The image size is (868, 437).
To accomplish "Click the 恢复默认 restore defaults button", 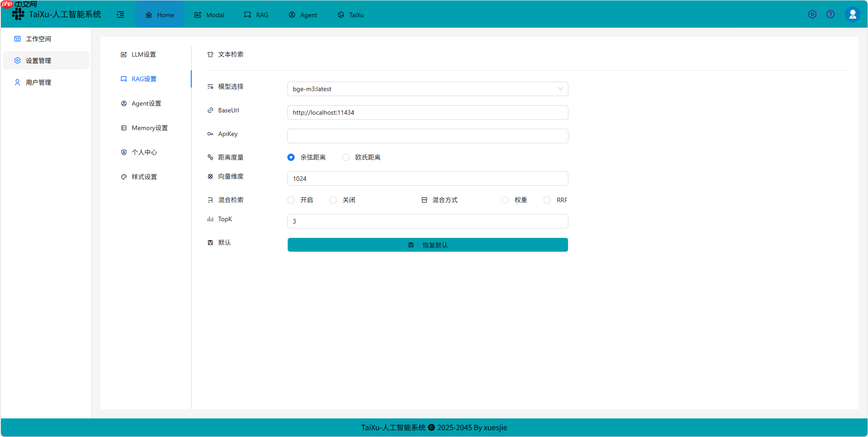I will pos(427,244).
